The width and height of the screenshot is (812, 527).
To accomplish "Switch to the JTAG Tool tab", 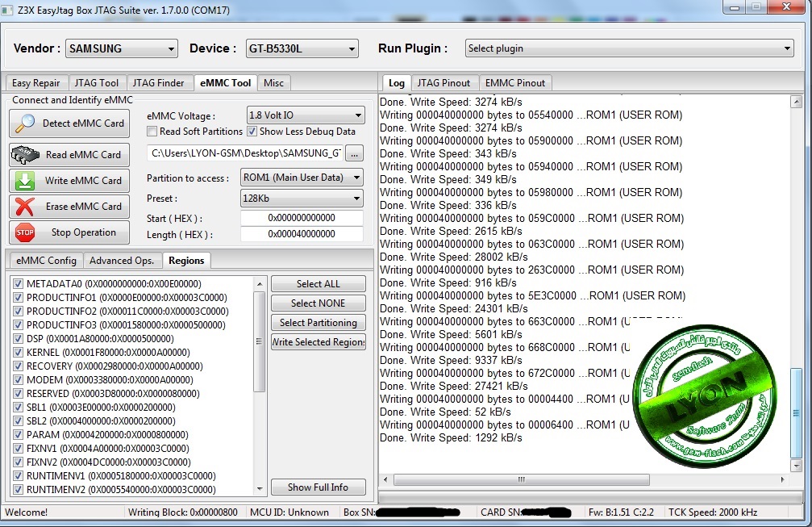I will click(96, 83).
